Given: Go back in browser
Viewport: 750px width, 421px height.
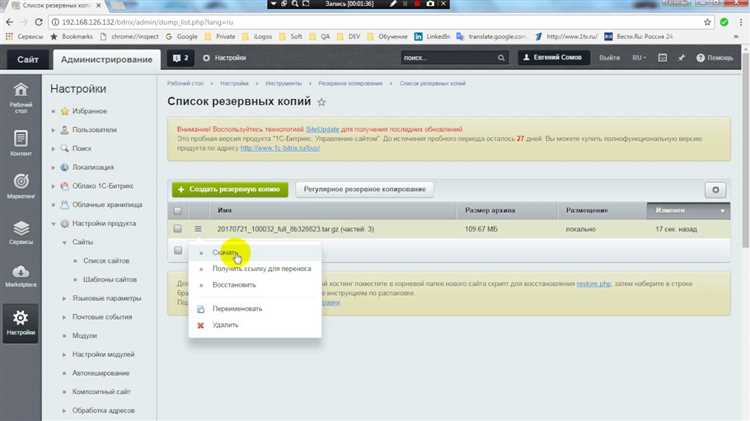Looking at the screenshot, I should pyautogui.click(x=10, y=22).
